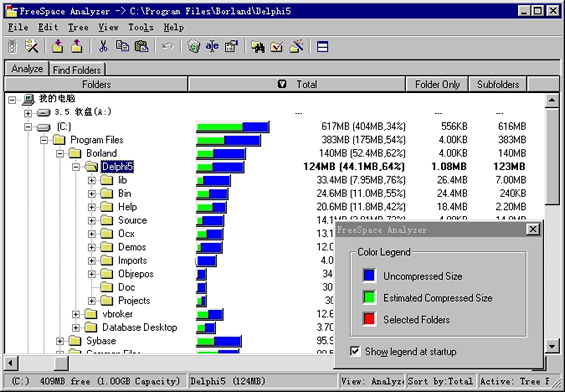Open the Tools menu

(141, 27)
